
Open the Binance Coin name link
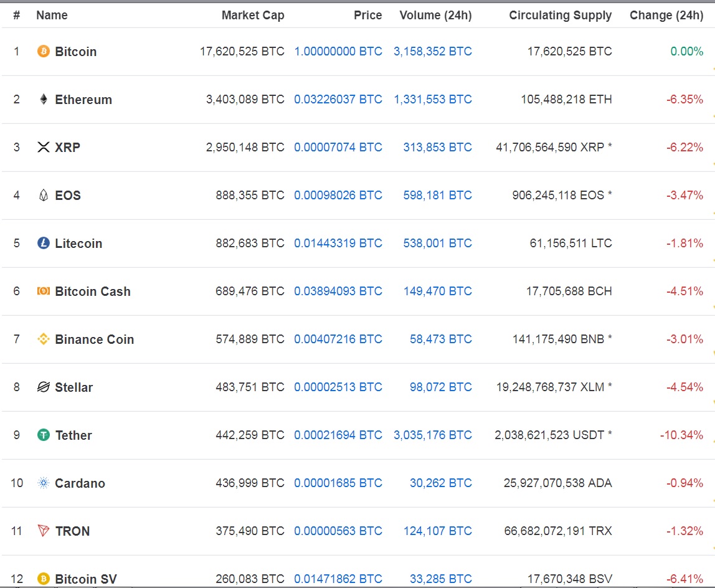coord(95,339)
